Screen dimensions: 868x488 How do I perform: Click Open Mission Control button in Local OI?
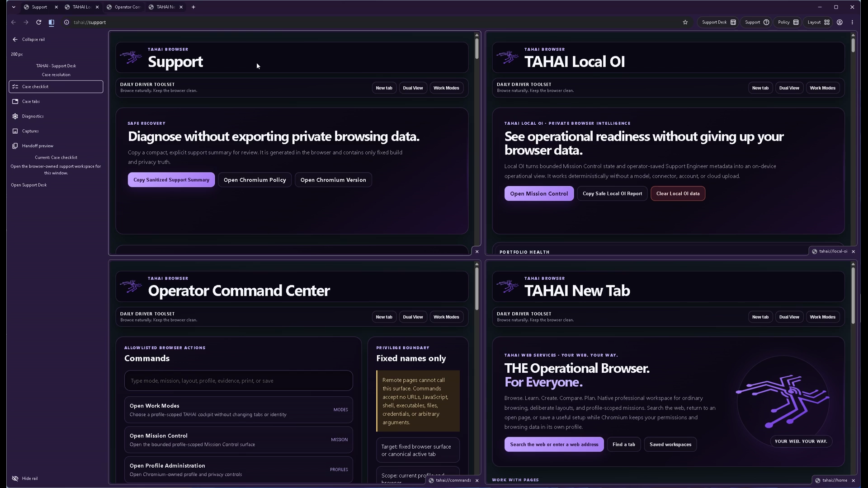tap(539, 194)
